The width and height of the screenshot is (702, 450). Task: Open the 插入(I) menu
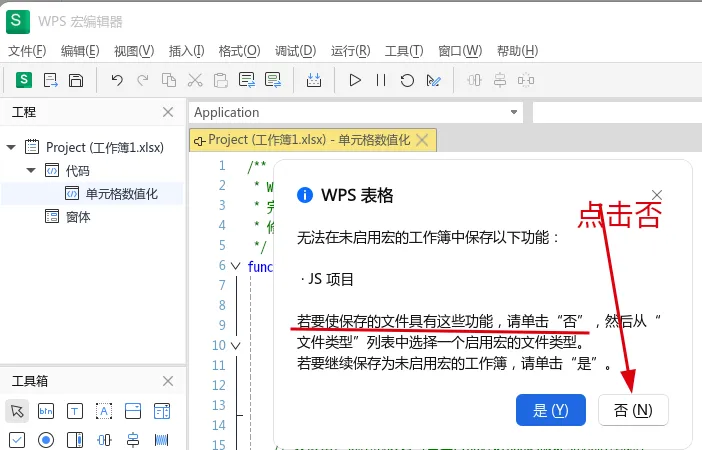click(187, 51)
